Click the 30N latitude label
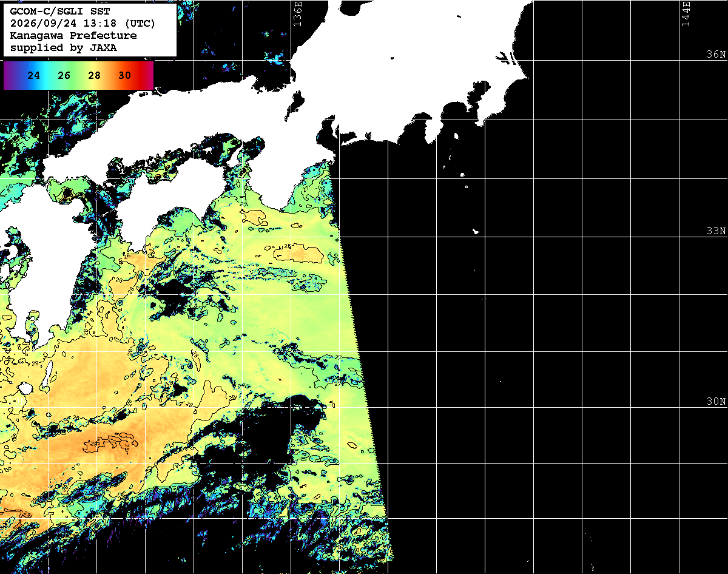 (716, 402)
